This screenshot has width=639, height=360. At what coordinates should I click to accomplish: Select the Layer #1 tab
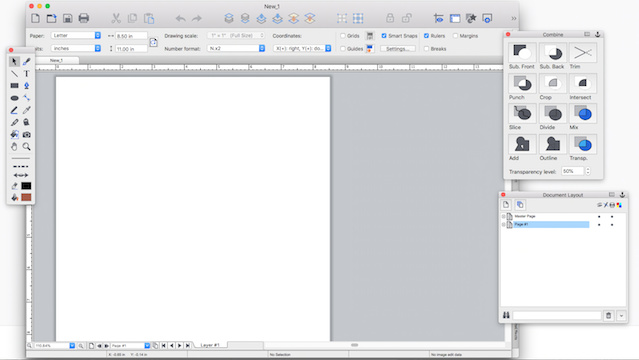[210, 345]
